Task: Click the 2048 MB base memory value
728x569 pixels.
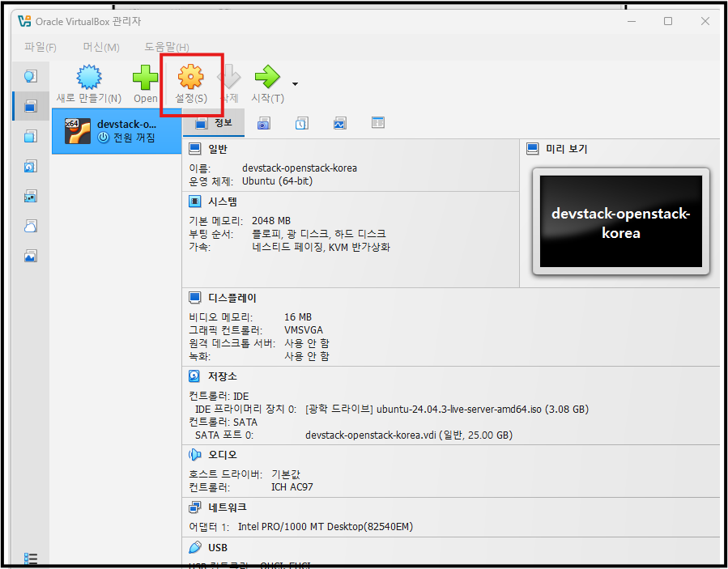Action: (x=271, y=220)
